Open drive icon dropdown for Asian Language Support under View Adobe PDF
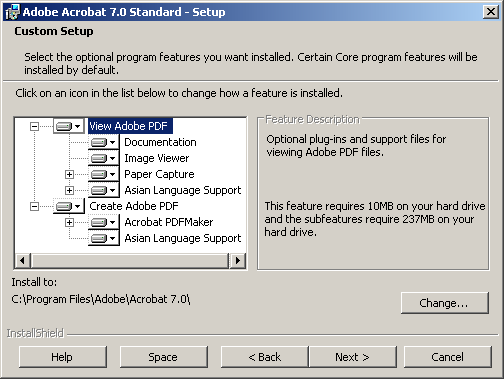 (104, 190)
